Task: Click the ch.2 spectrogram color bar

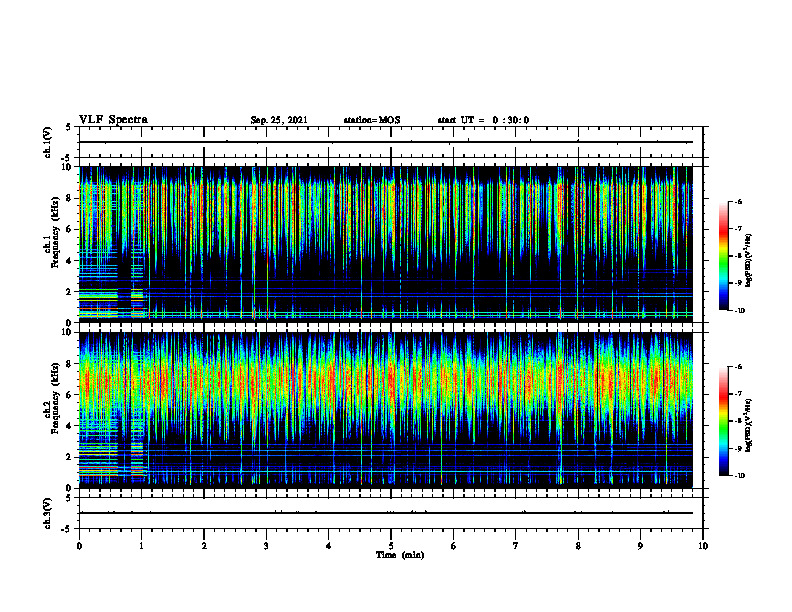Action: pyautogui.click(x=724, y=421)
